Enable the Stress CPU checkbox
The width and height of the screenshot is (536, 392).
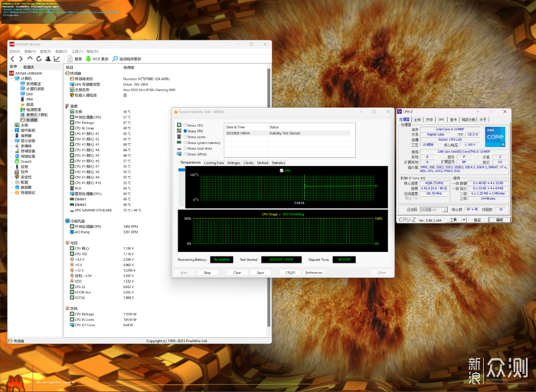(x=185, y=125)
